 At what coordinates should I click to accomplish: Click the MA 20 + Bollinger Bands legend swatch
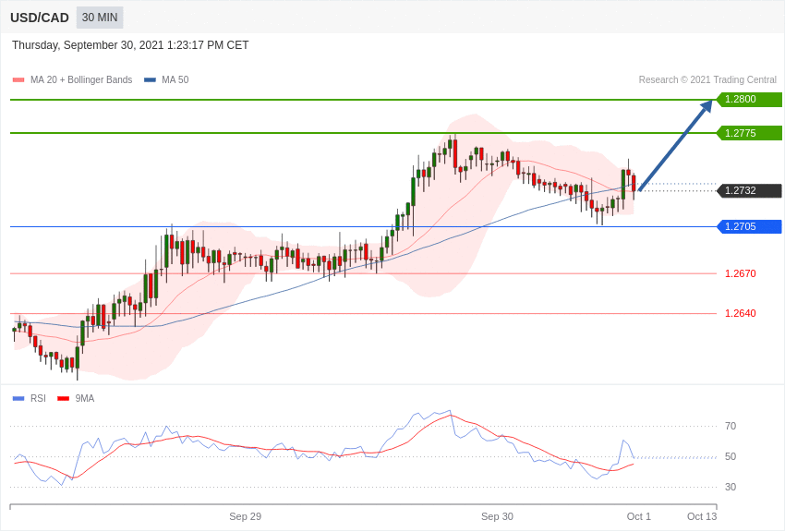pyautogui.click(x=18, y=79)
